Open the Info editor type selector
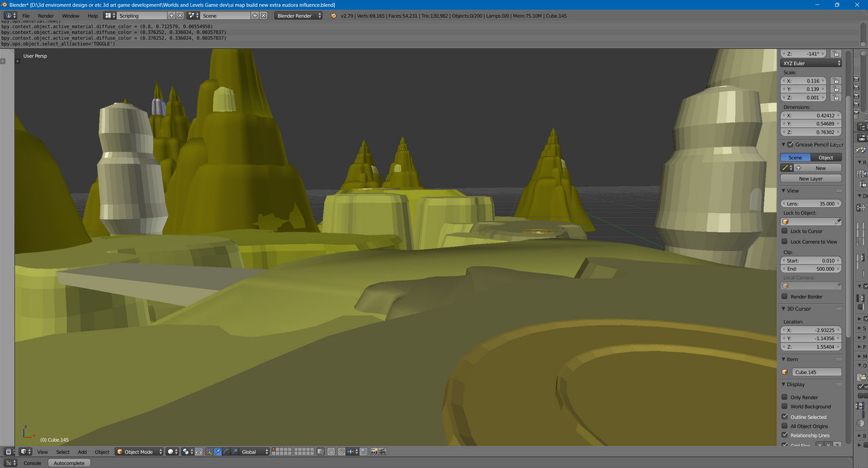Image resolution: width=868 pixels, height=468 pixels. pyautogui.click(x=11, y=15)
